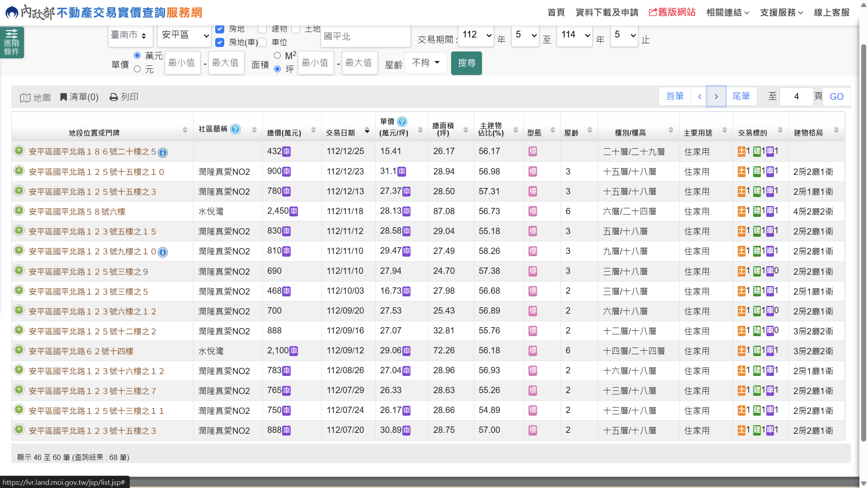This screenshot has width=868, height=488.
Task: Toggle the 房地(車) checkbox
Action: coord(220,42)
